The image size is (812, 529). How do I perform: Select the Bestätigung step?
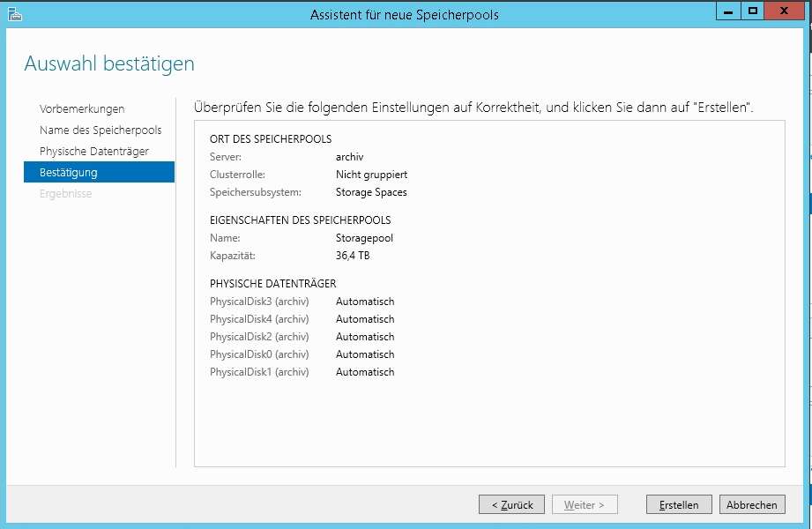[99, 172]
